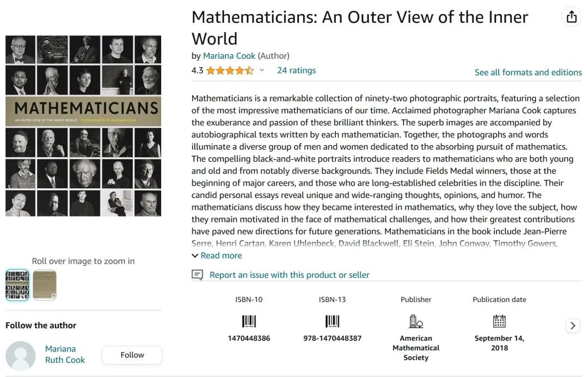Open See all formats and editions
Viewport: 588px width, 377px height.
pyautogui.click(x=528, y=72)
